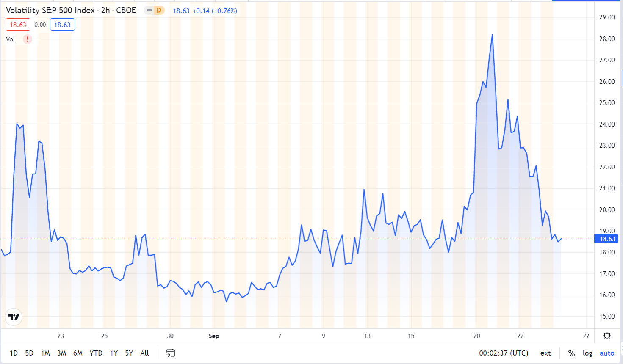Screen dimensions: 623x364
Task: Click the red volume warning icon
Action: point(28,39)
